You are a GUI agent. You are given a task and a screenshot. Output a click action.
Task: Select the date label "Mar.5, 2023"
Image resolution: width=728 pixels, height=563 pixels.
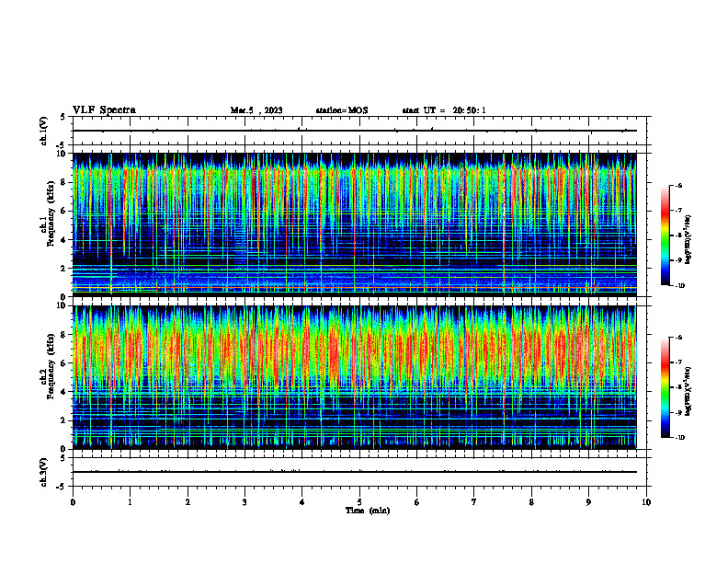256,110
